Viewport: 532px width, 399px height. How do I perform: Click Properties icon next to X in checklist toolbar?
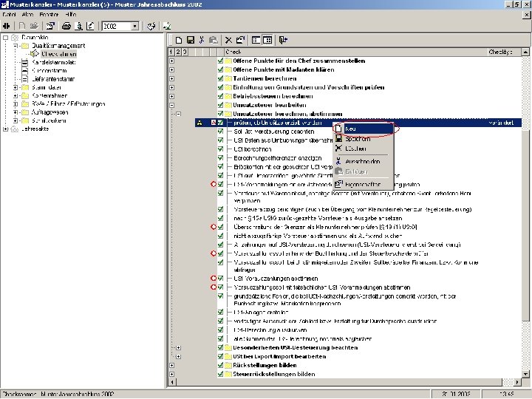click(x=240, y=41)
